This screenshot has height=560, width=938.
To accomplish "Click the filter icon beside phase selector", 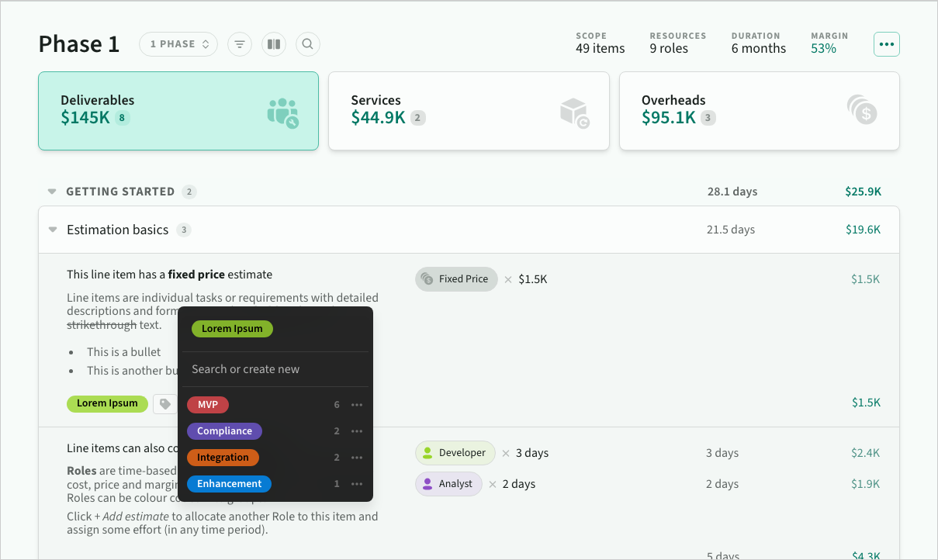I will click(x=240, y=44).
